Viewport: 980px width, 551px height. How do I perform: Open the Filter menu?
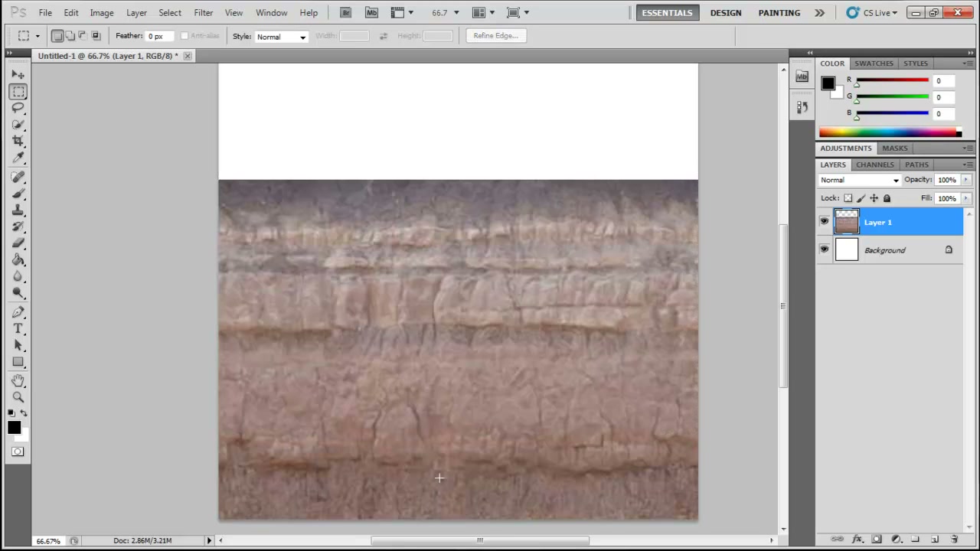click(x=203, y=13)
